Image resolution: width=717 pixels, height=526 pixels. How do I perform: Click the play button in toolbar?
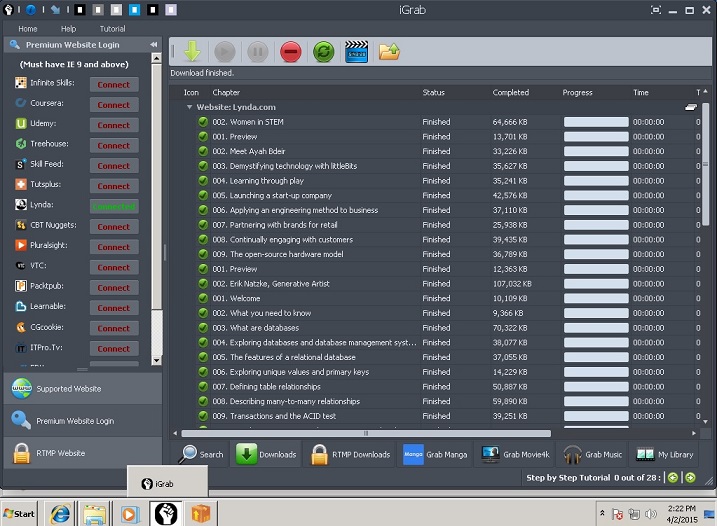point(225,52)
